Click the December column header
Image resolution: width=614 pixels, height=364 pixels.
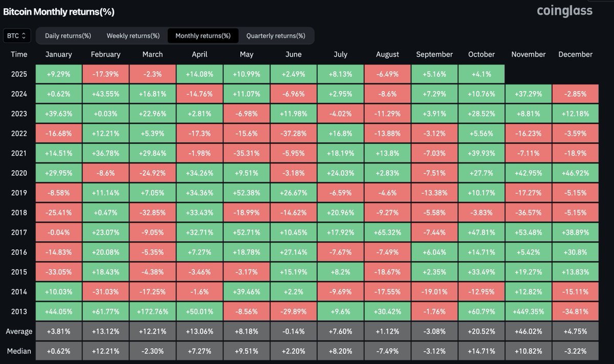pyautogui.click(x=575, y=54)
